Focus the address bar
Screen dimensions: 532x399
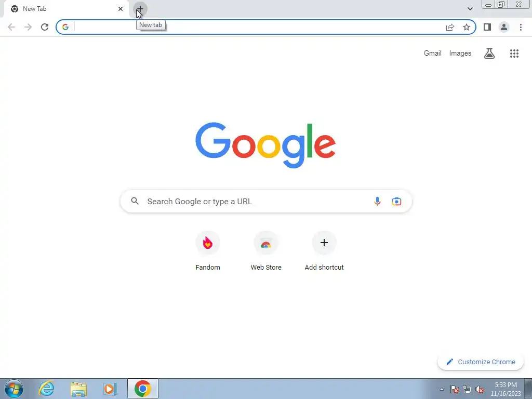[265, 27]
